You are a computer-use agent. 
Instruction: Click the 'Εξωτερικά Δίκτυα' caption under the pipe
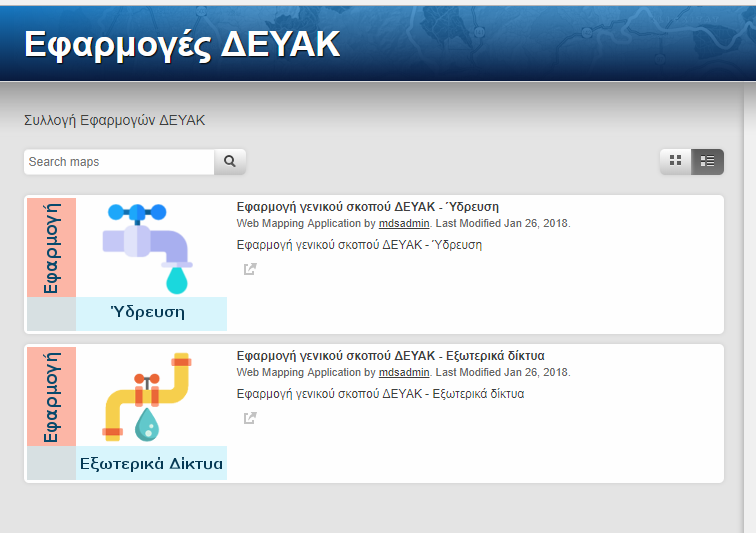[x=151, y=463]
